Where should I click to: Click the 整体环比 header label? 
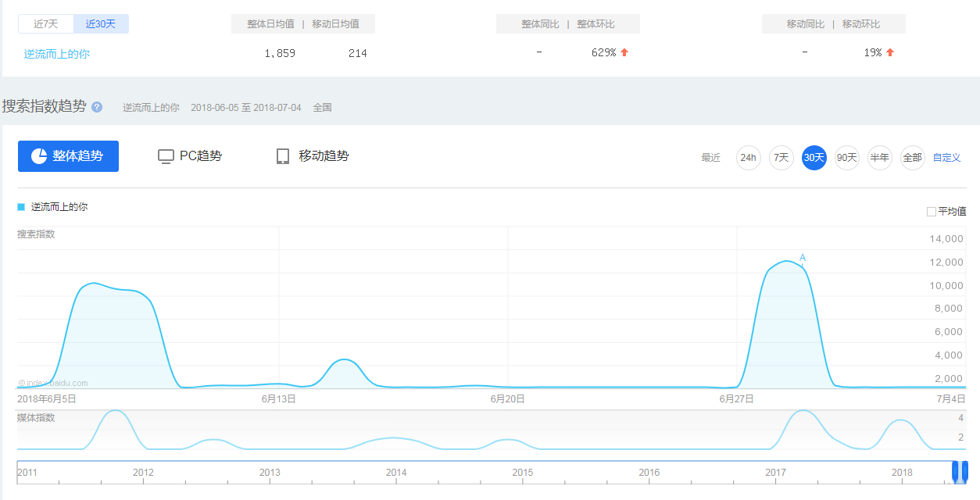(x=596, y=24)
